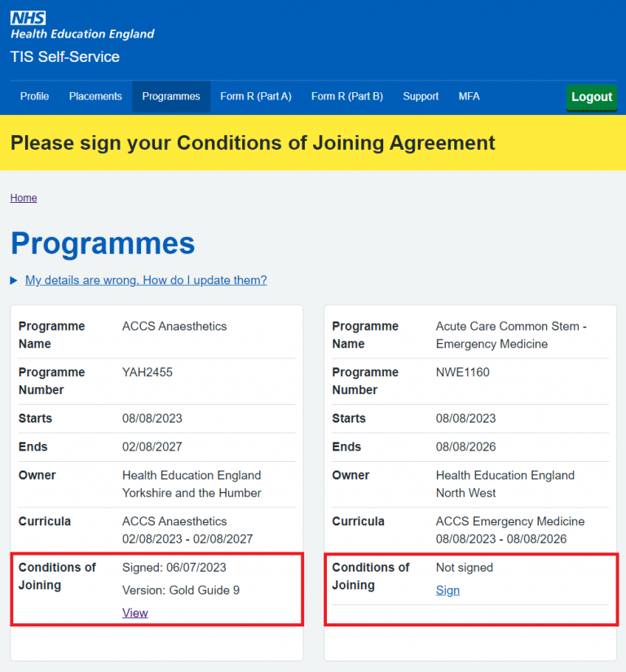Viewport: 626px width, 672px height.
Task: Visit the Support page
Action: coord(420,96)
